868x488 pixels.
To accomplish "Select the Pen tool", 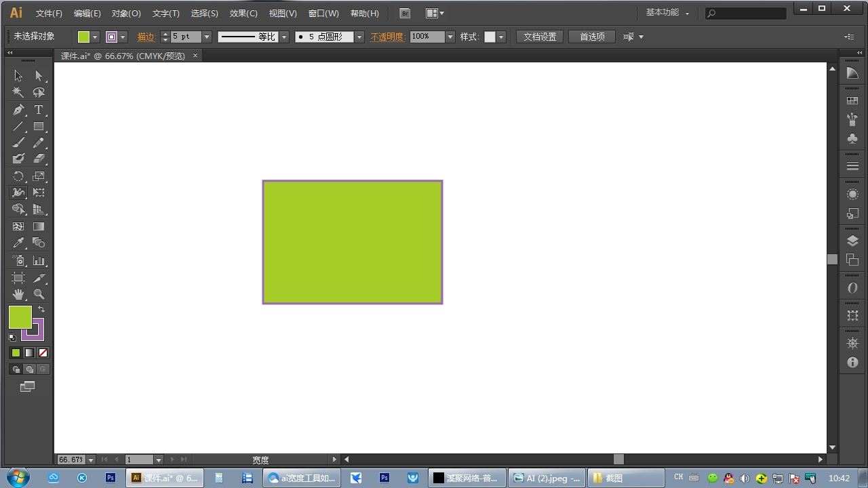I will click(18, 110).
